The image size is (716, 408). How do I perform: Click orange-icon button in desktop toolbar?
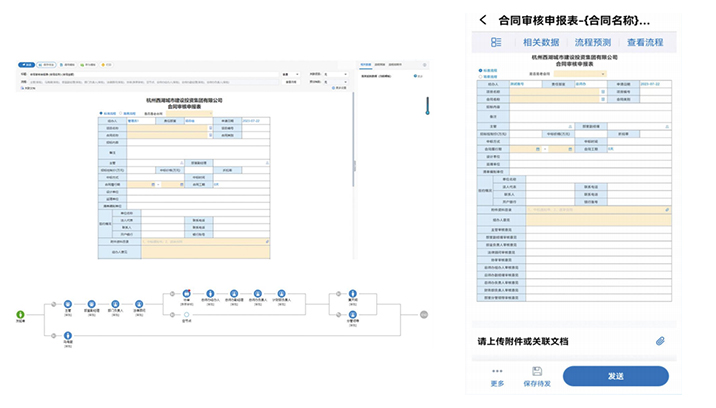coord(106,65)
